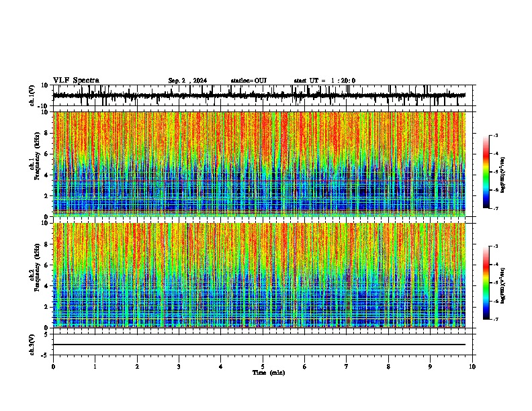Click the ch.1 spectrogram colorbar
The image size is (532, 411).
coord(486,172)
